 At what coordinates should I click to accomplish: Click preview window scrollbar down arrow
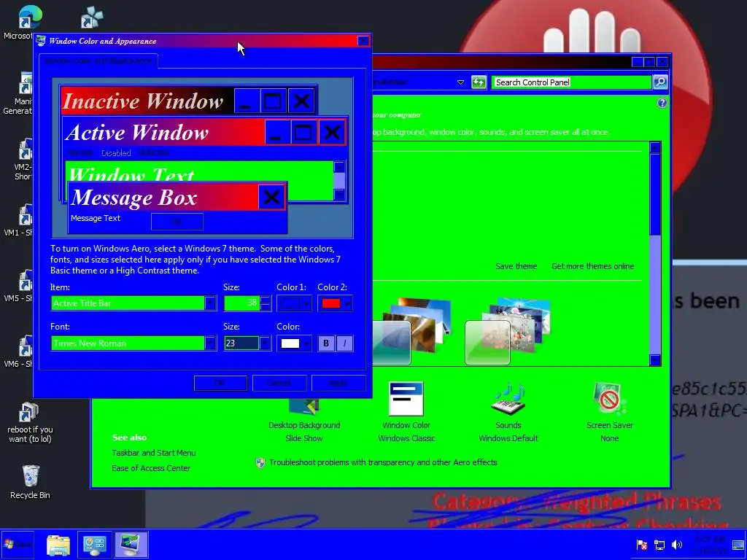(x=339, y=194)
